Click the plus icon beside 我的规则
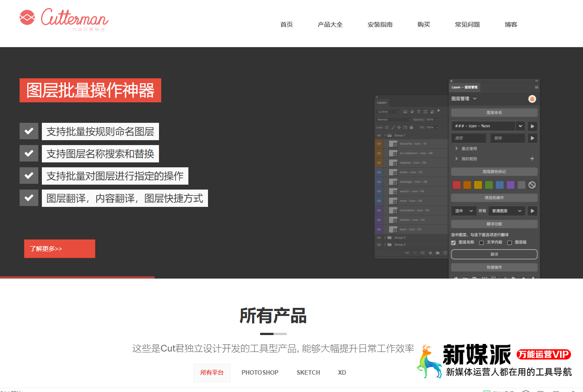Viewport: 583px width, 392px height. [x=532, y=159]
